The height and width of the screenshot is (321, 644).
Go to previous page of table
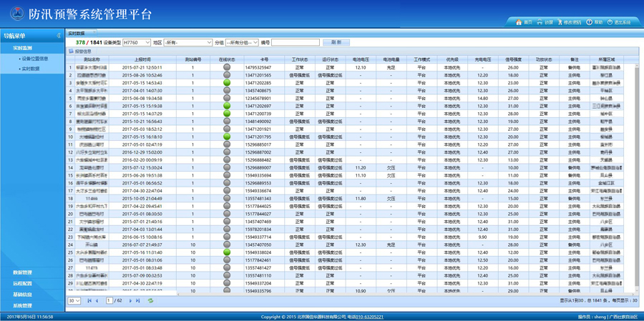[x=97, y=301]
